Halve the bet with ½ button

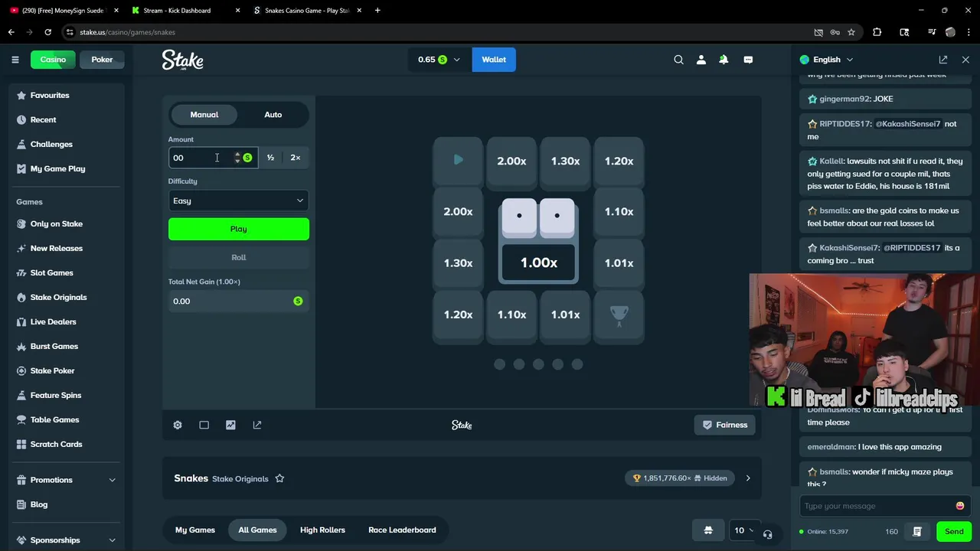pyautogui.click(x=270, y=158)
